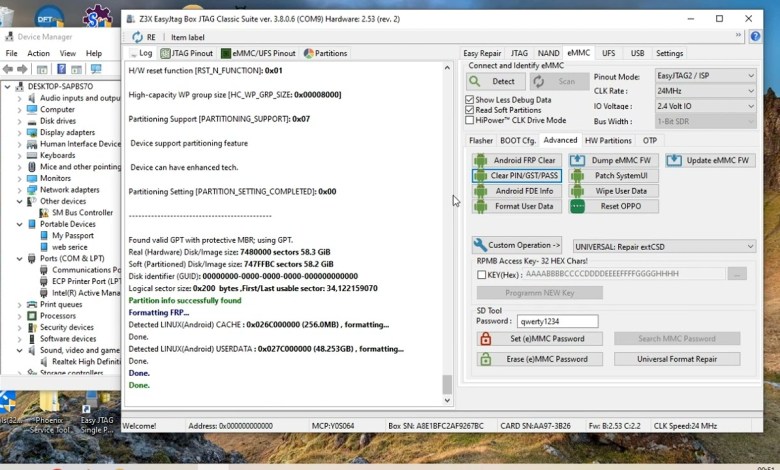Click the RPMB KEY hex input field

pos(624,274)
